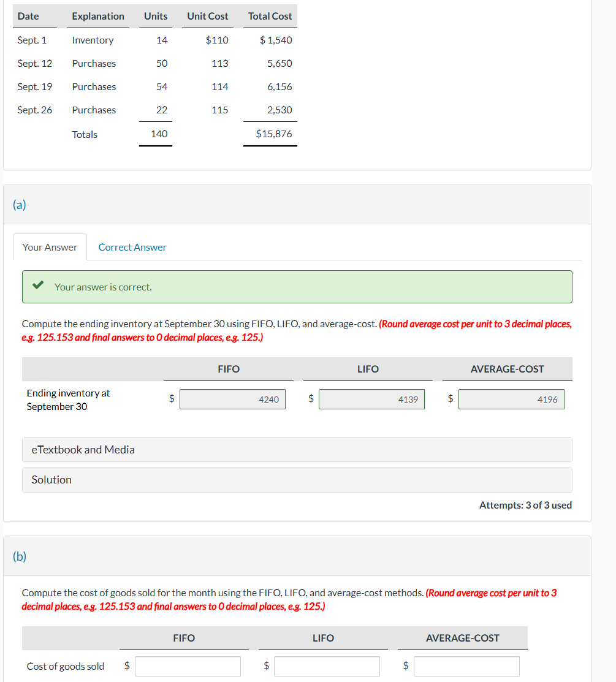This screenshot has height=682, width=616.
Task: Click the units cell 50
Action: tap(162, 64)
